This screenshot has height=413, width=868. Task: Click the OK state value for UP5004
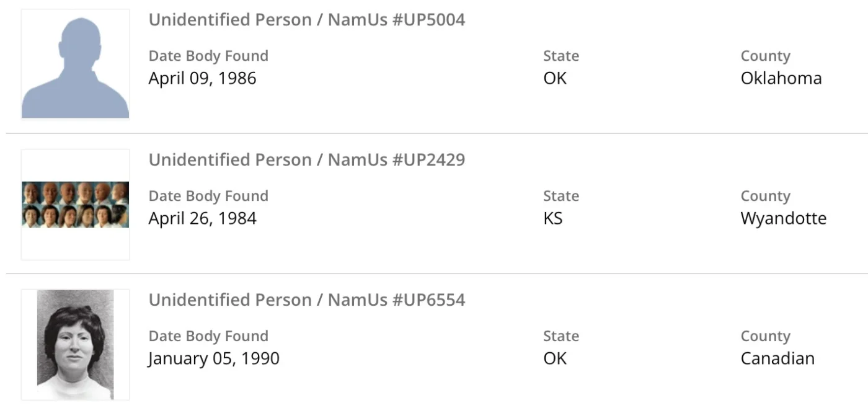(554, 78)
